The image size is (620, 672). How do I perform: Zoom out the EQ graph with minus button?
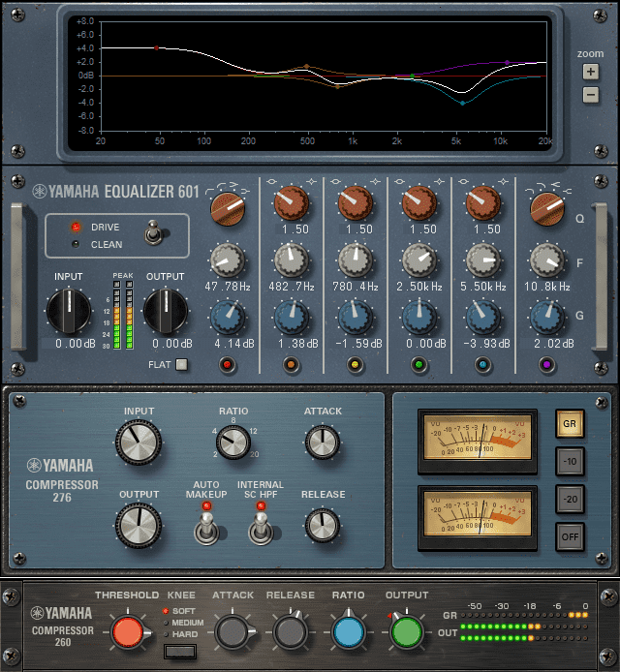(590, 95)
